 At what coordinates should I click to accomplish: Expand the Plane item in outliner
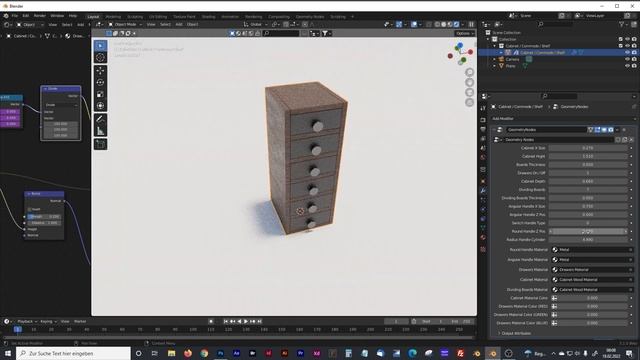point(495,66)
